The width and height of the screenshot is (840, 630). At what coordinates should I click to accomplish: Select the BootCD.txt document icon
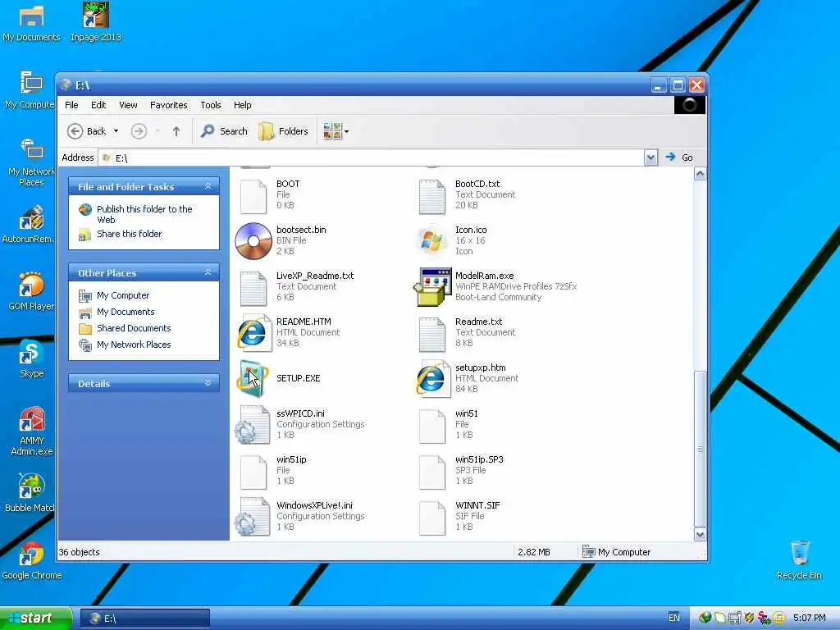click(432, 196)
